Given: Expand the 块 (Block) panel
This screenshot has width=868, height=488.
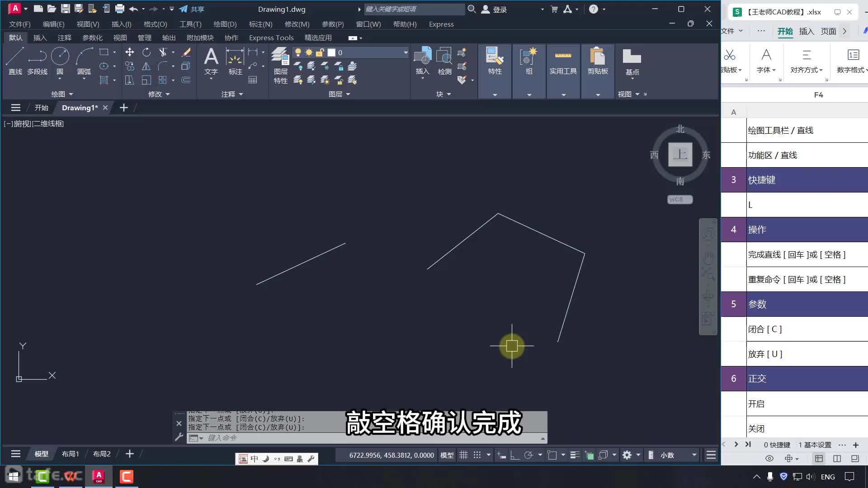Looking at the screenshot, I should point(443,94).
